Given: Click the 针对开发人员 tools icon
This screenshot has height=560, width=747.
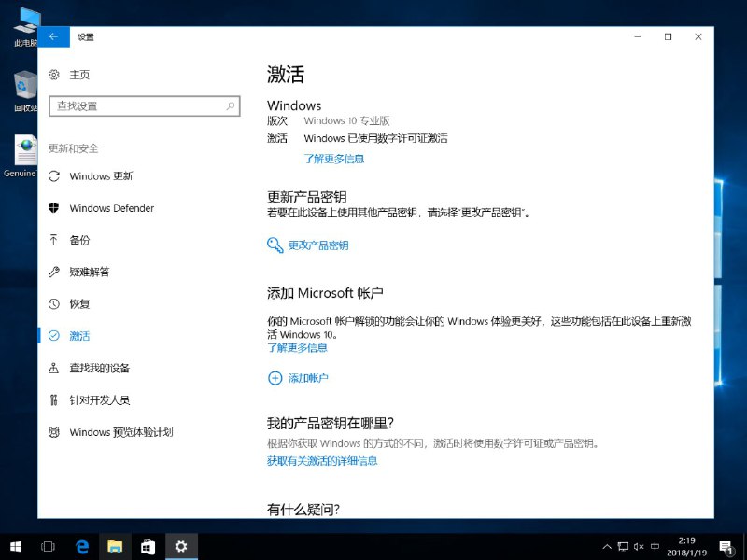Looking at the screenshot, I should [54, 400].
